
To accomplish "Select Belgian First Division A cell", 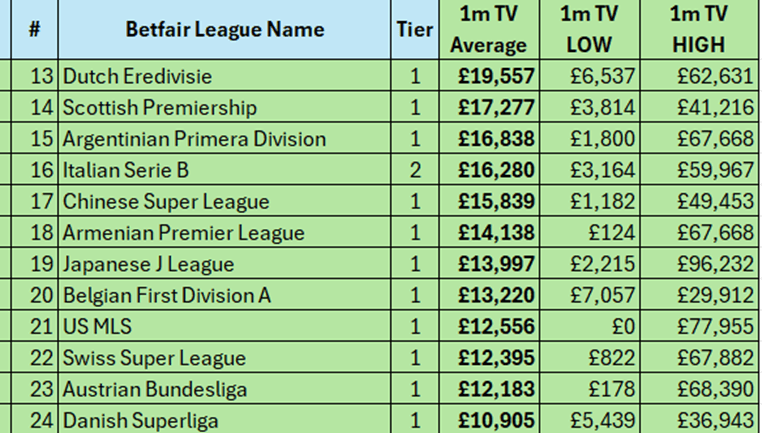I will (x=167, y=296).
